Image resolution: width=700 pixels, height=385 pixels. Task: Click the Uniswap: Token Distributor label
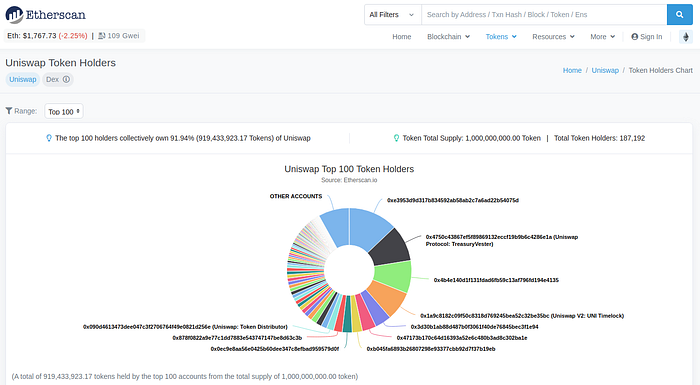click(x=185, y=327)
